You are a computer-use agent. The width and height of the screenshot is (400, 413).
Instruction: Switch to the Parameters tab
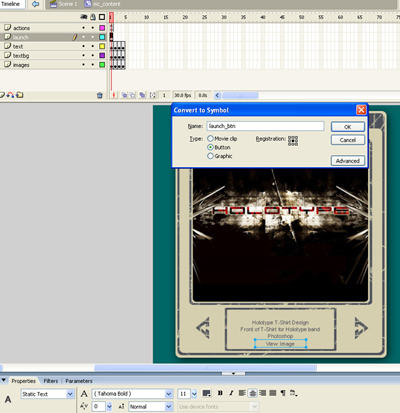[79, 381]
